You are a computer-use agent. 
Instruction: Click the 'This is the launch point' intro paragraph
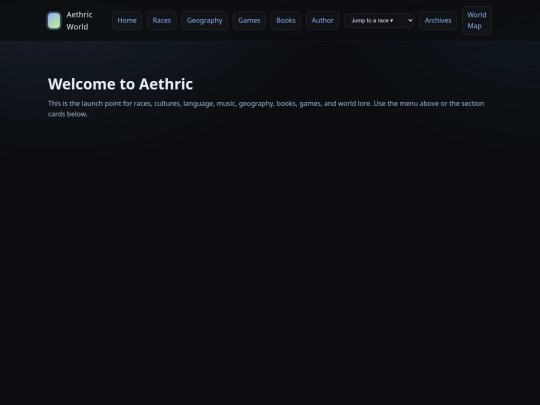tap(266, 108)
